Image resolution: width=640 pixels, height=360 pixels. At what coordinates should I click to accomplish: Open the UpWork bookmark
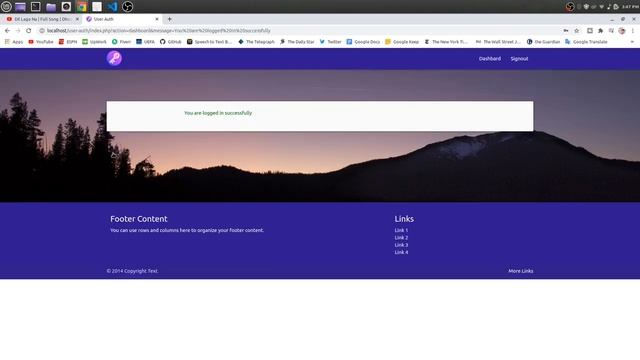(x=94, y=42)
